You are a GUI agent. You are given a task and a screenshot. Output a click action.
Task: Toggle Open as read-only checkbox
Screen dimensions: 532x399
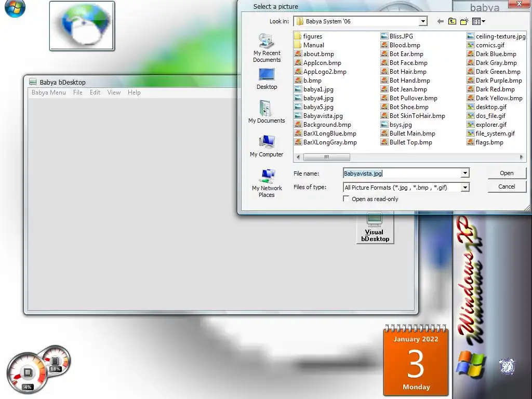click(346, 198)
